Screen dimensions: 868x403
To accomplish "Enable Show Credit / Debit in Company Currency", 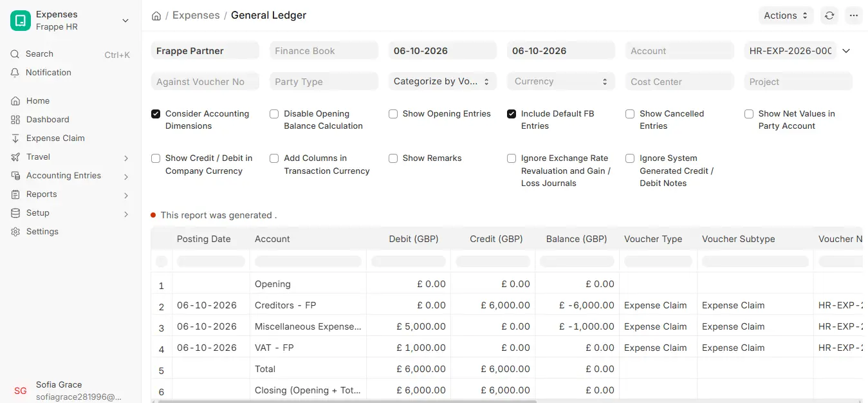I will pyautogui.click(x=156, y=158).
